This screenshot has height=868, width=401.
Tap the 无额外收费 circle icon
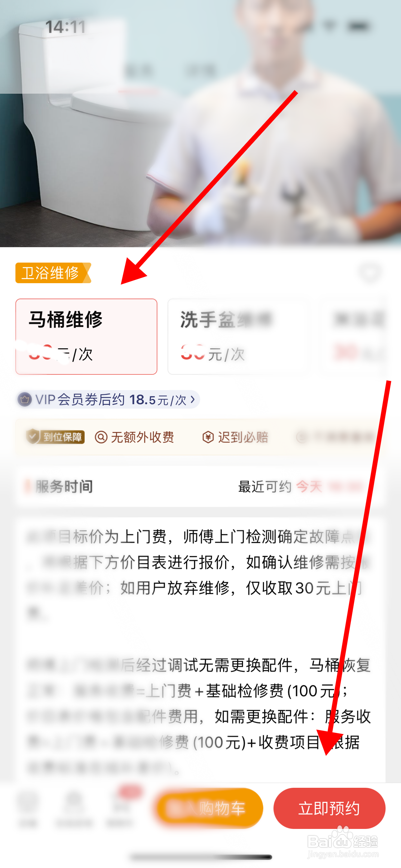click(x=101, y=437)
